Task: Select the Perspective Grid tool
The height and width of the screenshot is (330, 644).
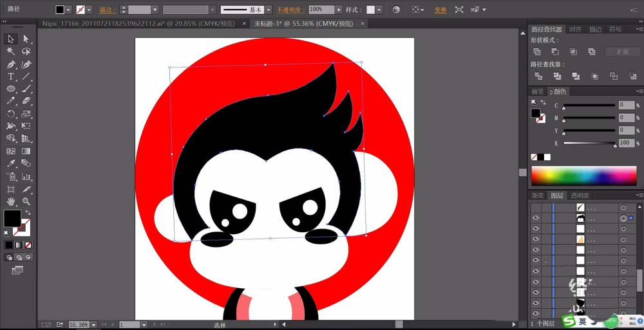Action: (26, 138)
